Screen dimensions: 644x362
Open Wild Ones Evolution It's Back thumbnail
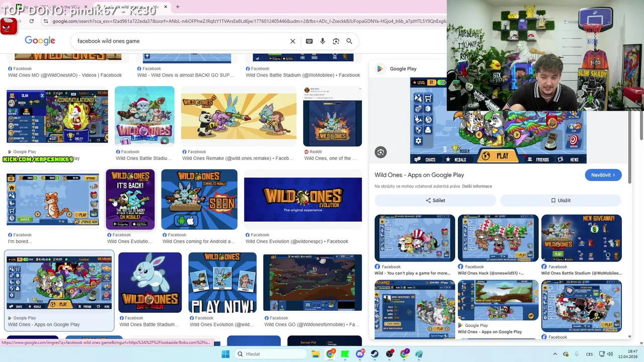pyautogui.click(x=130, y=200)
